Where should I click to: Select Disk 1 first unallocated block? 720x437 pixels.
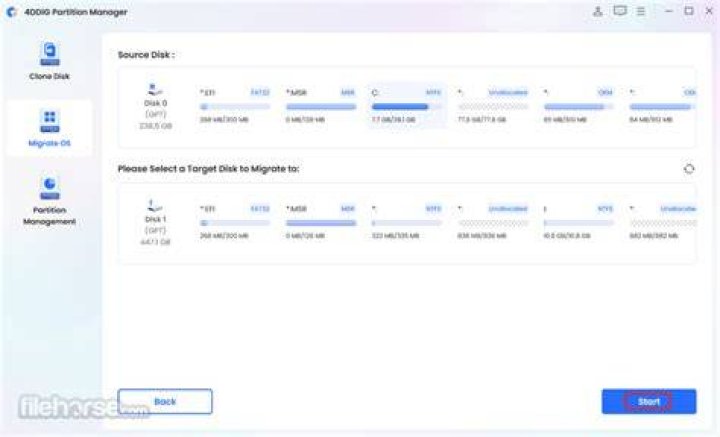click(493, 222)
